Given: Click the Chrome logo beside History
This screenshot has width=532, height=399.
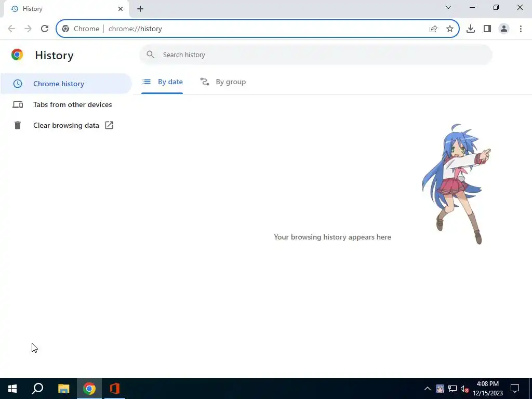Looking at the screenshot, I should 17,55.
